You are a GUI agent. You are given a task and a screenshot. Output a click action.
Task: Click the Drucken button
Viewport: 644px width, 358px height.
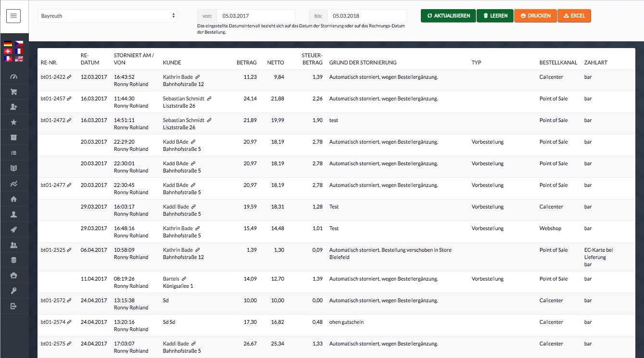(x=535, y=16)
